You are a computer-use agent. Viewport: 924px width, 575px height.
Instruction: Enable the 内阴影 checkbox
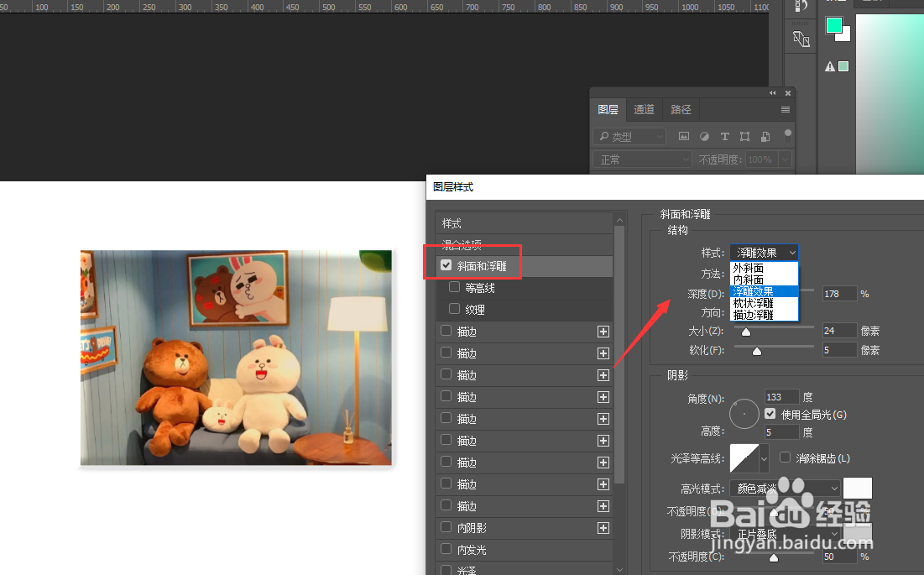tap(446, 527)
